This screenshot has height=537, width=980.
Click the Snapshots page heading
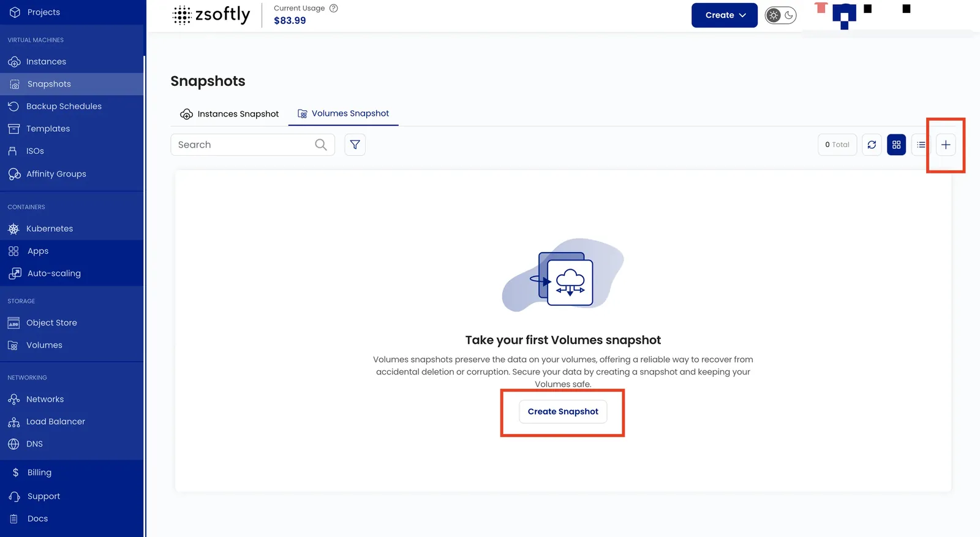(x=208, y=81)
